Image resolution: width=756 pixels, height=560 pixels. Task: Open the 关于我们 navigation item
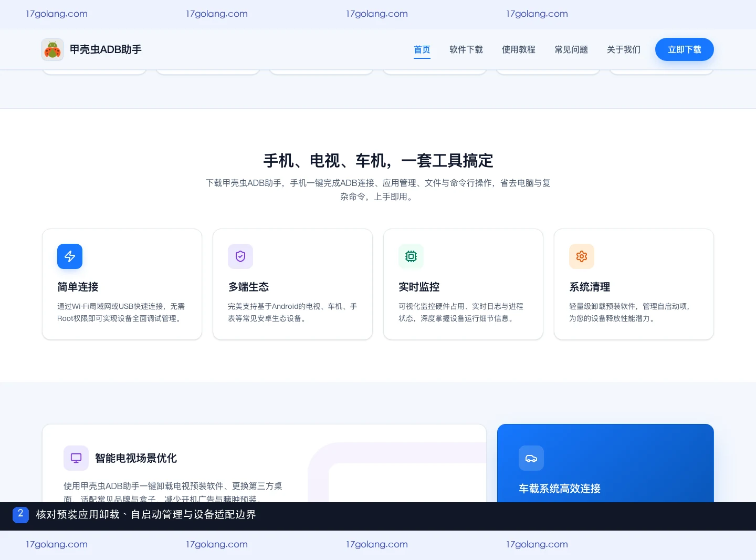[624, 49]
